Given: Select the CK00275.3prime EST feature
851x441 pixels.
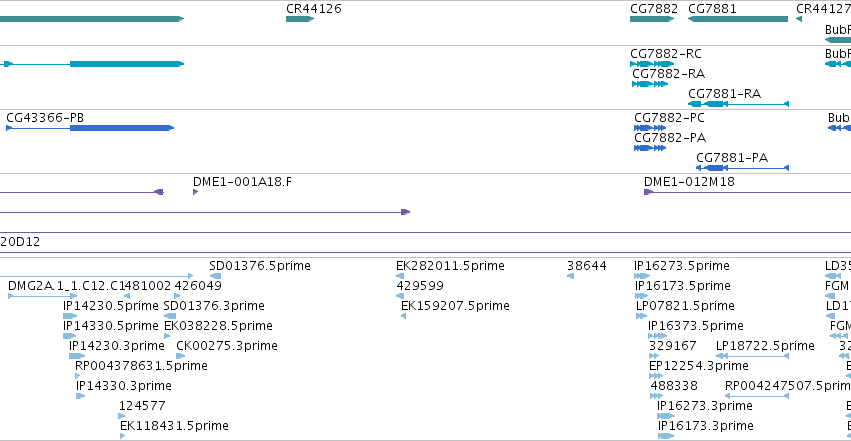Looking at the screenshot, I should click(x=180, y=356).
